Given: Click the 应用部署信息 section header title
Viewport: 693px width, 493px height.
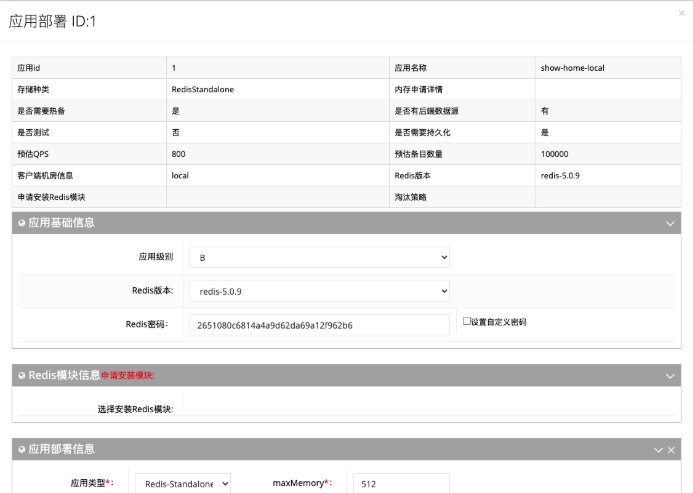Looking at the screenshot, I should 61,449.
